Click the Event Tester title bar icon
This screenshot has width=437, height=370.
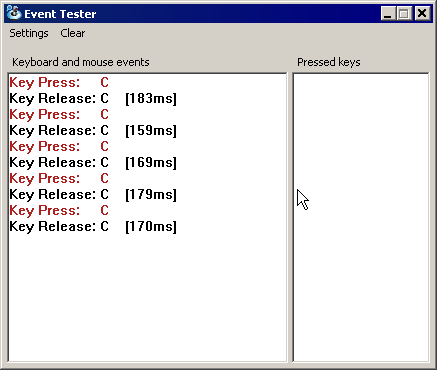click(14, 13)
